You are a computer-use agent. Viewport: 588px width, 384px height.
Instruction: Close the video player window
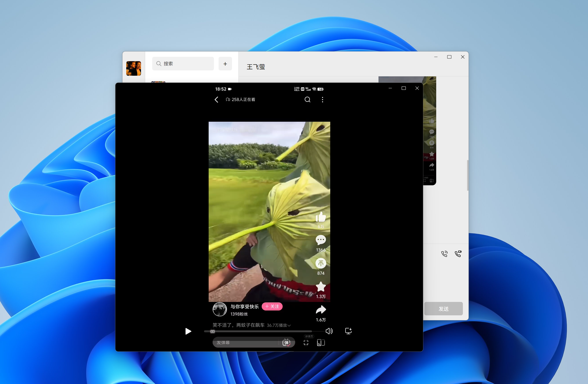click(417, 88)
